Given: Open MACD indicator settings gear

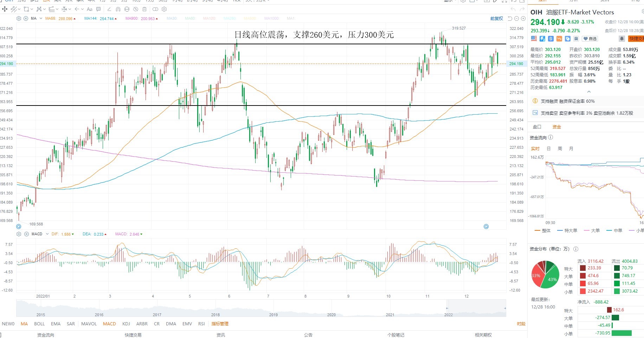Looking at the screenshot, I should (x=19, y=234).
